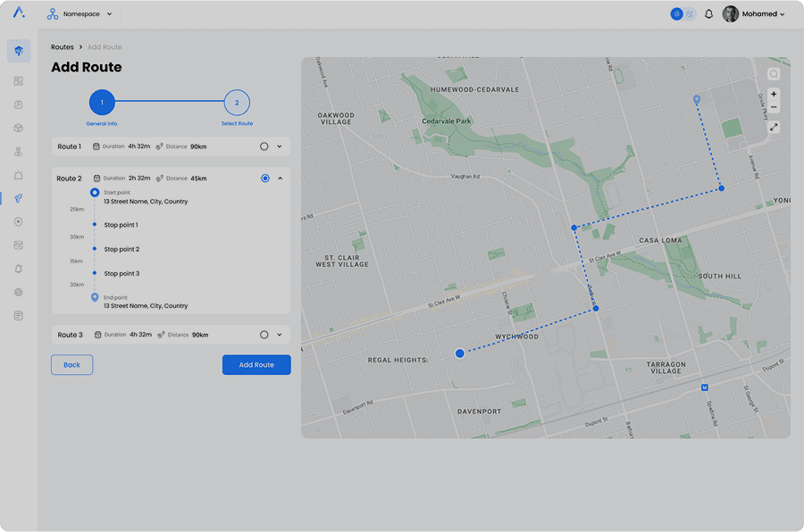Open Mohamed user account menu
Image resolution: width=804 pixels, height=532 pixels.
tap(754, 14)
